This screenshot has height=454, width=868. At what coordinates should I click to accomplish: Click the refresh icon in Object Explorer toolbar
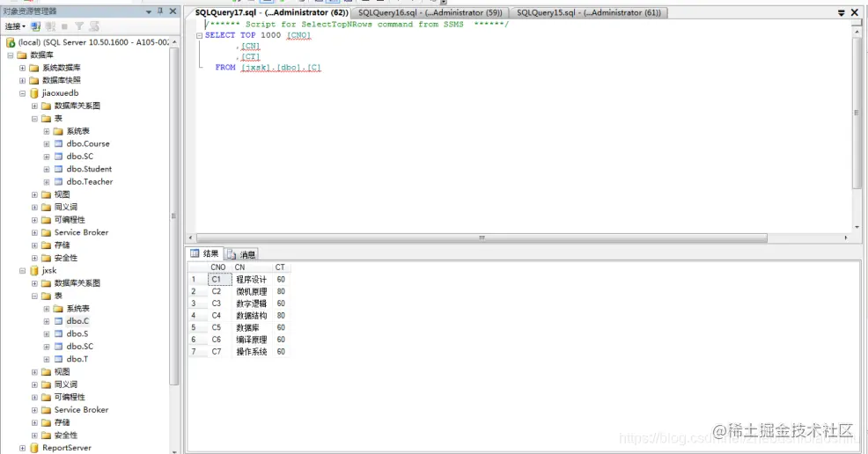coord(94,26)
